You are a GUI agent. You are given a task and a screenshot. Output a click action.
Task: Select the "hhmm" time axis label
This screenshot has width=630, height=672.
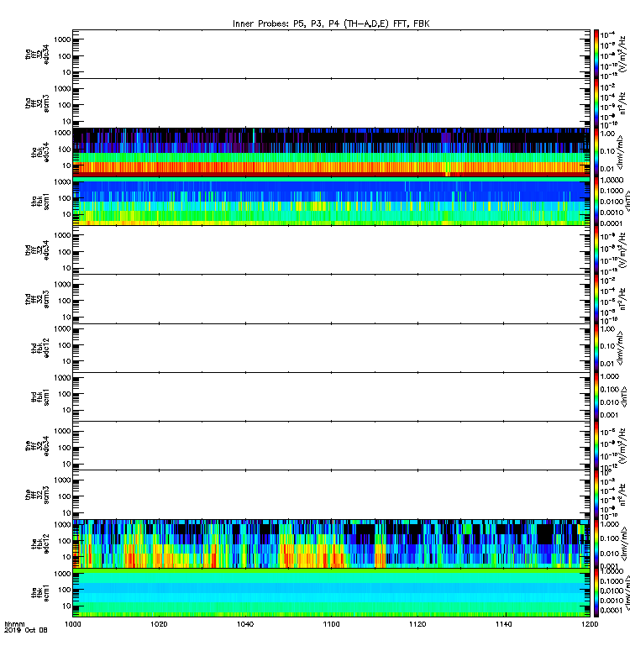[14, 624]
